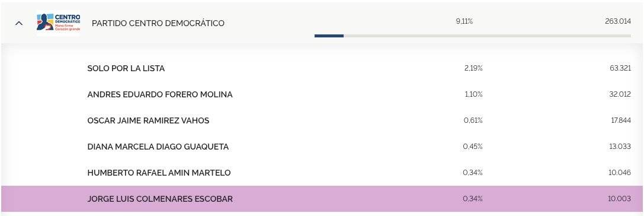Click highlighted Jorge Luis Colmenares Escobar row
644x216 pixels.
pos(322,199)
